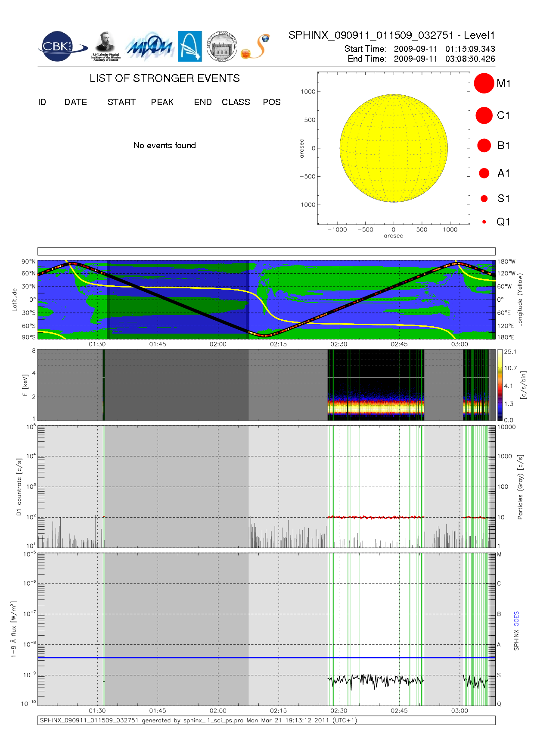
Task: Click the round observatory seal logo
Action: click(x=222, y=47)
